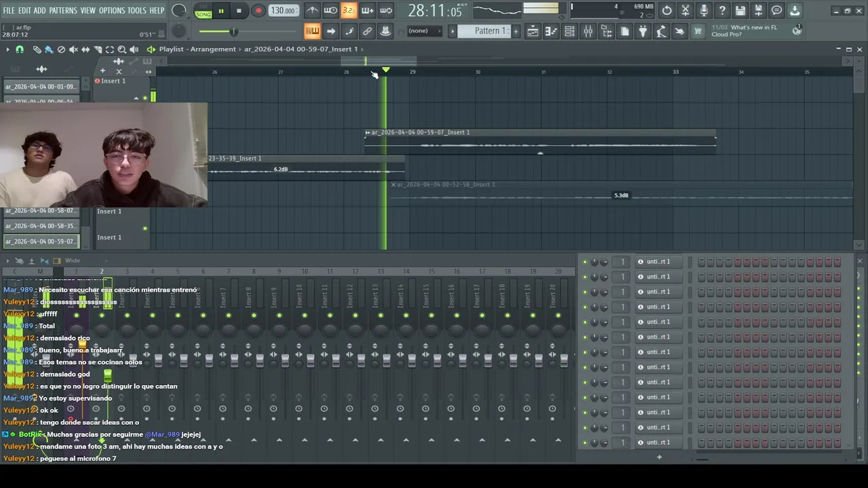Select the playlist Draw pencil tool
868x488 pixels.
[x=37, y=49]
